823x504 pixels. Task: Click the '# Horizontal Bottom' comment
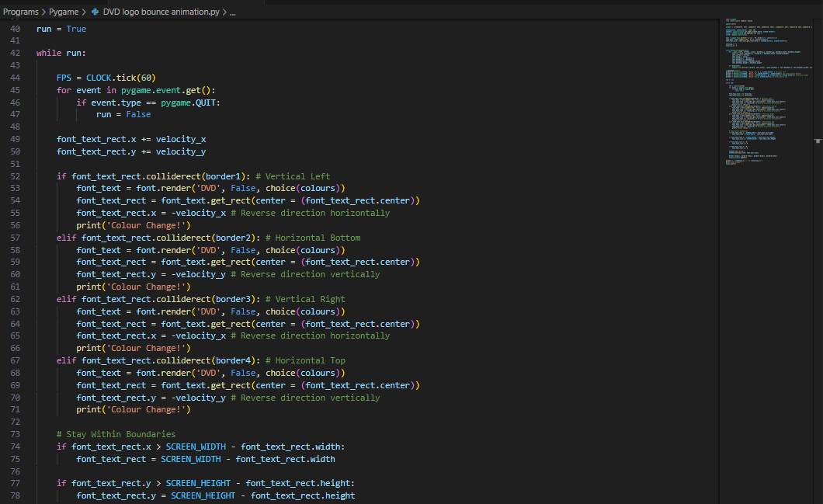point(313,238)
